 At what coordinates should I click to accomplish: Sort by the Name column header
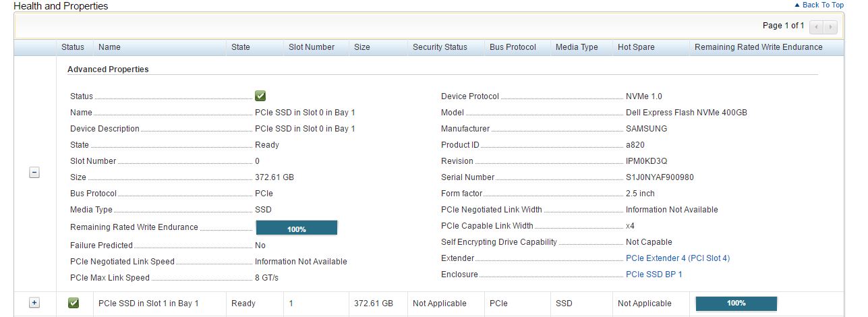(109, 47)
